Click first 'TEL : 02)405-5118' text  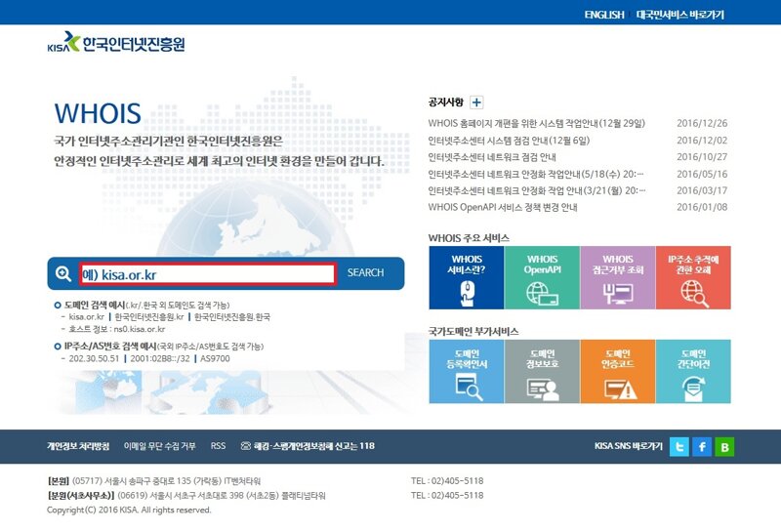tap(447, 480)
